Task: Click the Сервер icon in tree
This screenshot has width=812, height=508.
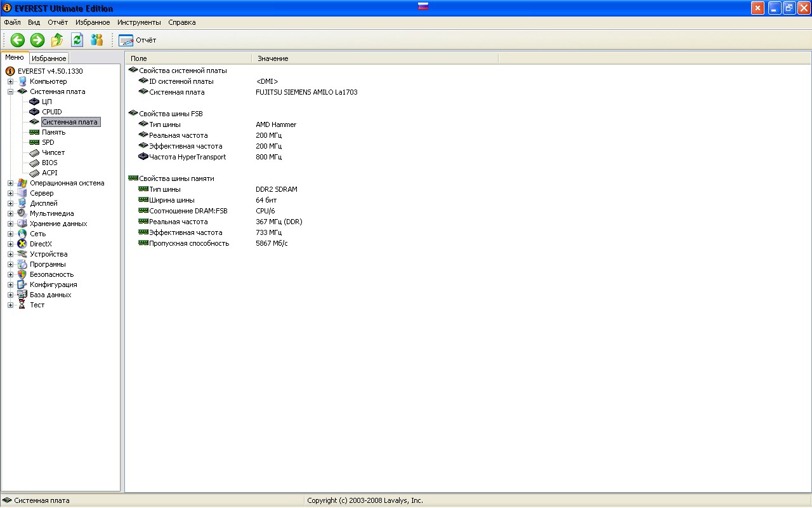Action: coord(22,193)
